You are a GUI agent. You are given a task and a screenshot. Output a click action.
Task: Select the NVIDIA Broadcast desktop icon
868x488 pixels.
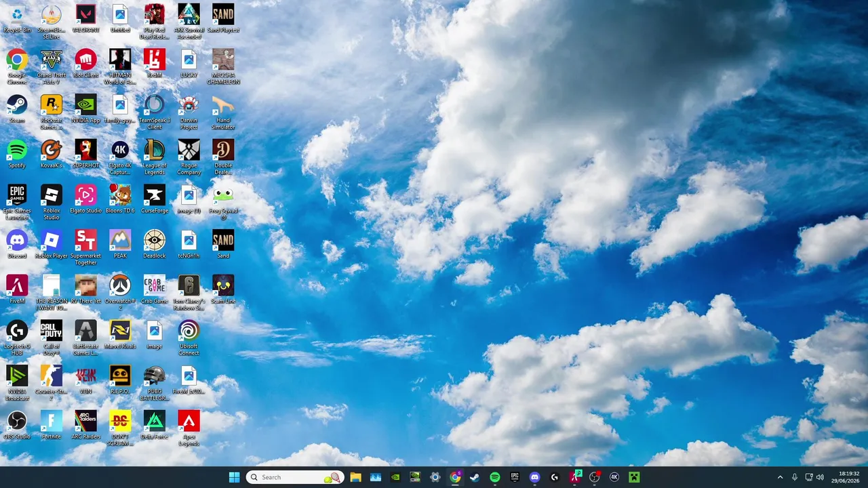(17, 384)
